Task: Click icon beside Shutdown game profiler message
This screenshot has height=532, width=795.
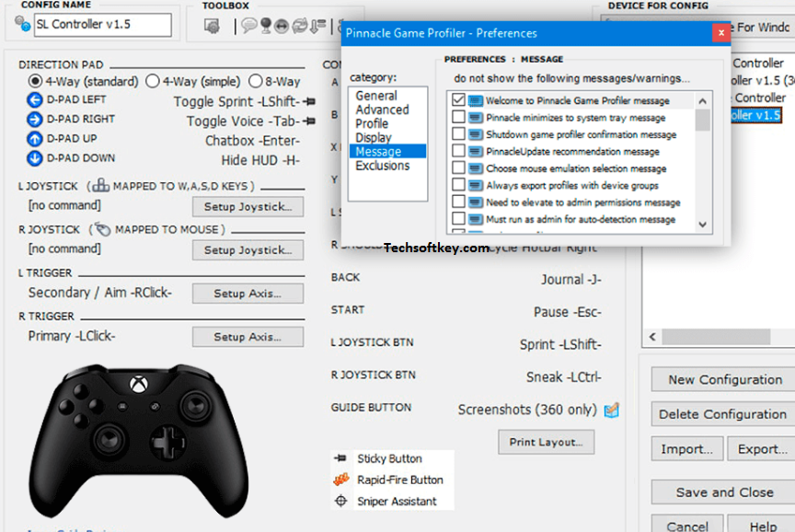Action: (475, 134)
